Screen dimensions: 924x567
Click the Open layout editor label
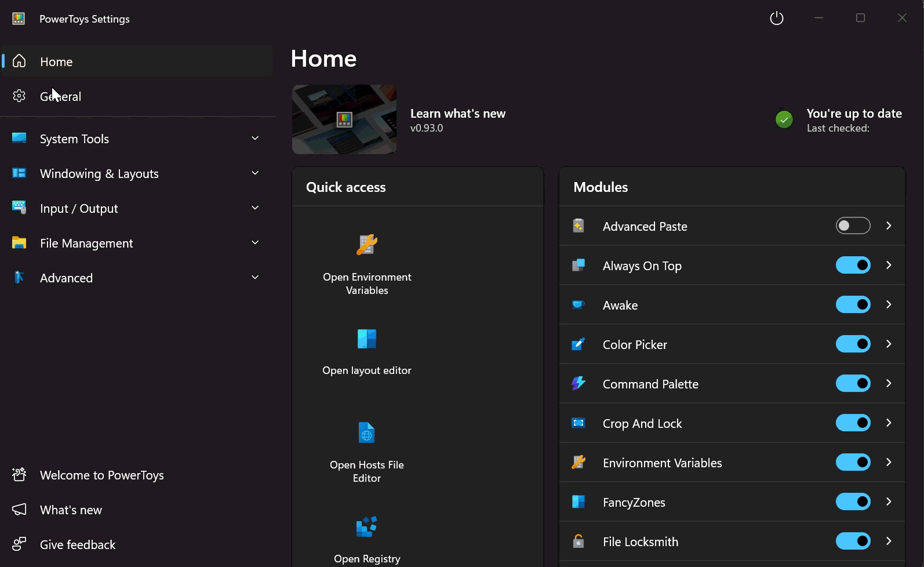pyautogui.click(x=367, y=370)
